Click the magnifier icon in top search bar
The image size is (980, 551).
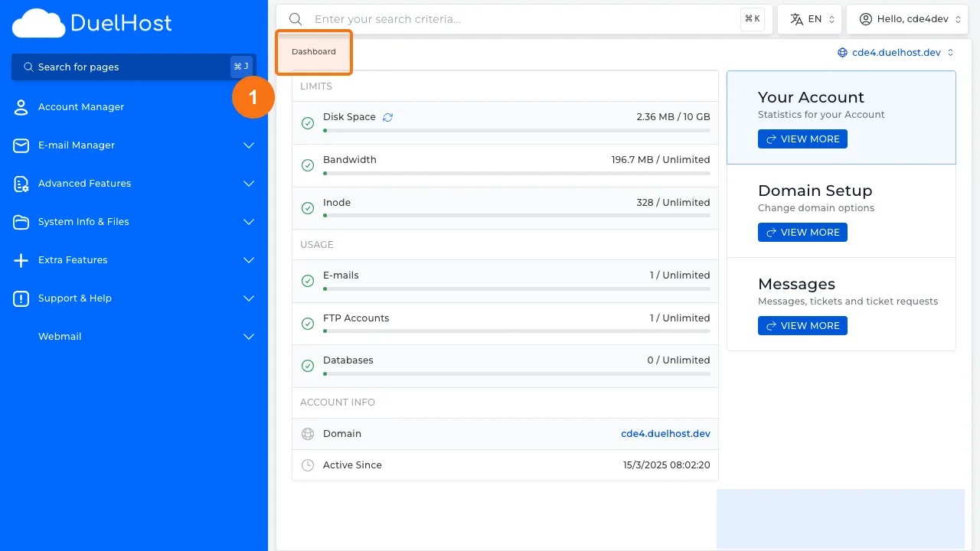(296, 18)
